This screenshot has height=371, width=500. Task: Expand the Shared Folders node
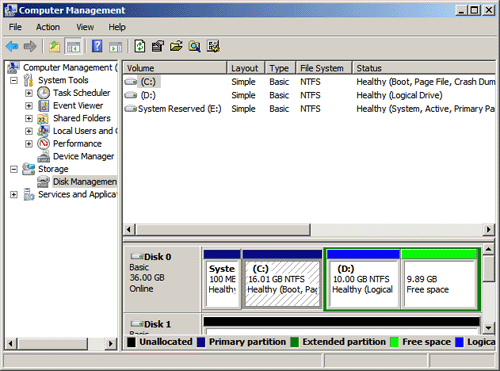point(29,118)
